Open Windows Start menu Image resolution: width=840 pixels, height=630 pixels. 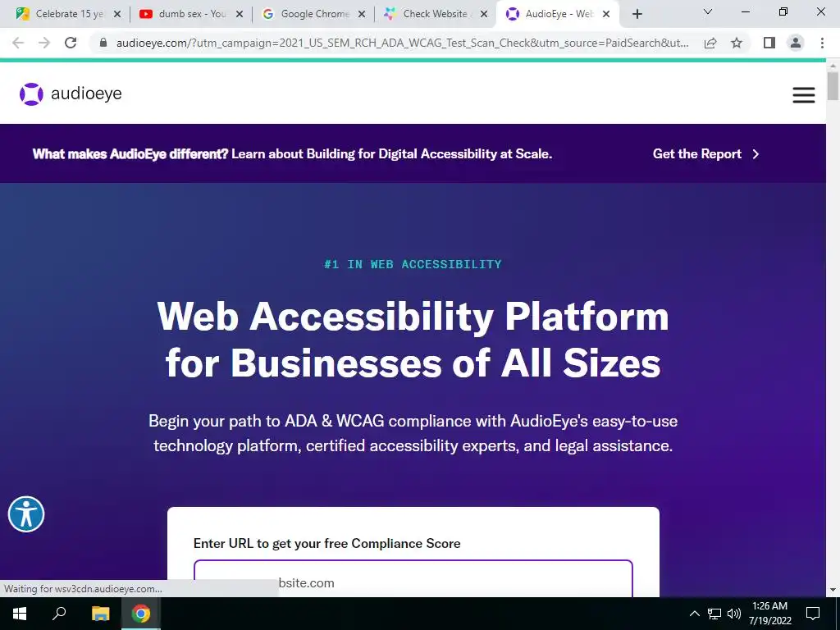20,614
